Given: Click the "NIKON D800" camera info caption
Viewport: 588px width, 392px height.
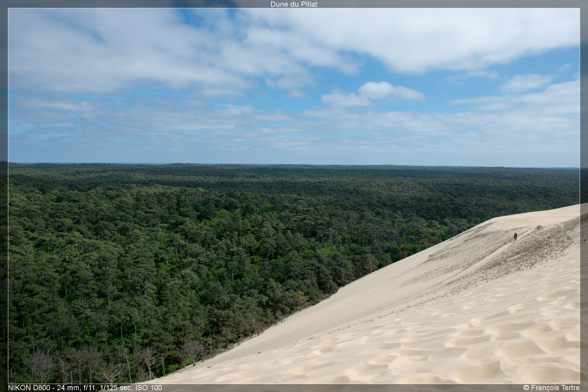Looking at the screenshot, I should pos(85,388).
